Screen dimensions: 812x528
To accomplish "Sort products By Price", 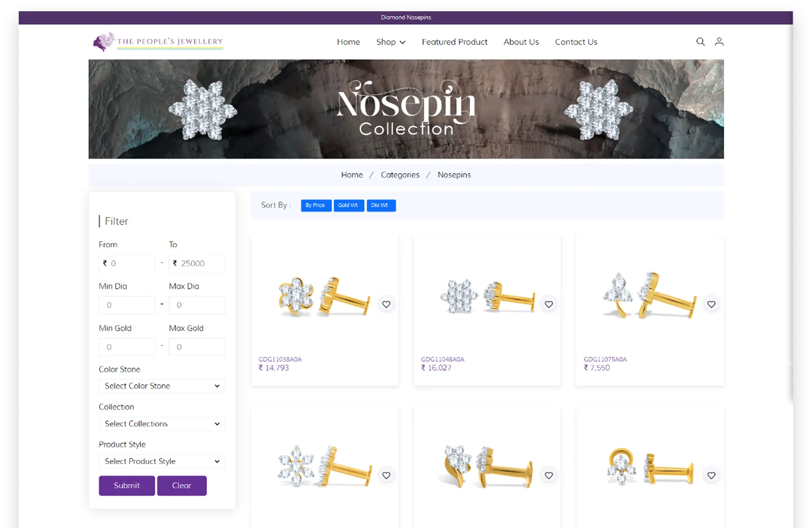I will click(x=316, y=205).
